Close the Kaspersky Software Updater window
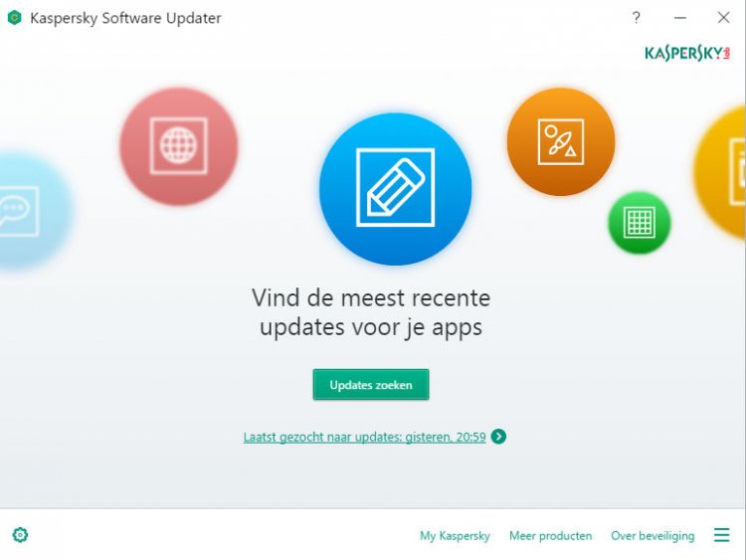 (x=724, y=18)
